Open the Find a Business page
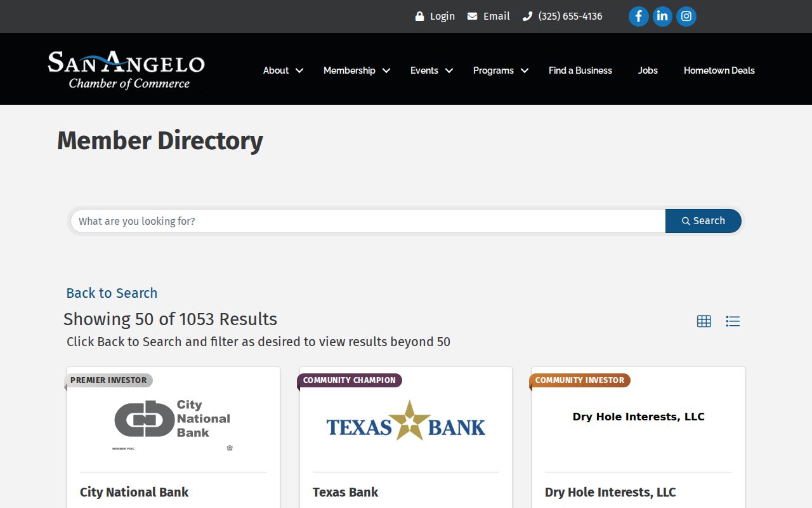 click(580, 70)
